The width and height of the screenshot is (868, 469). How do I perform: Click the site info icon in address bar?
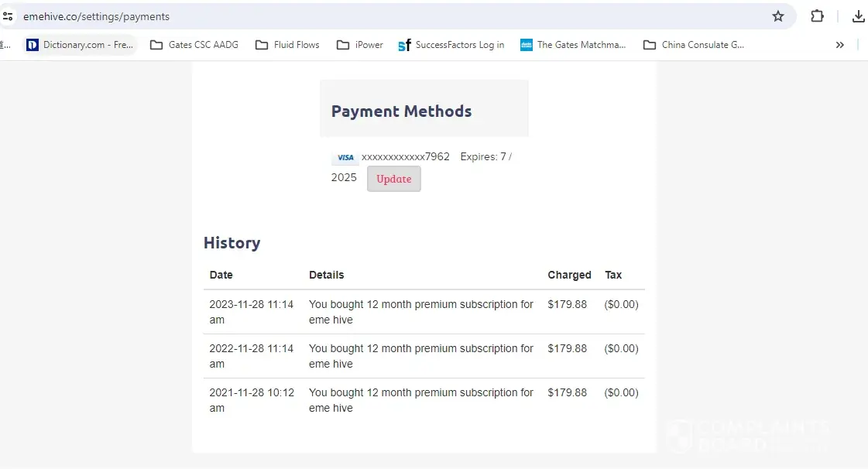(8, 16)
